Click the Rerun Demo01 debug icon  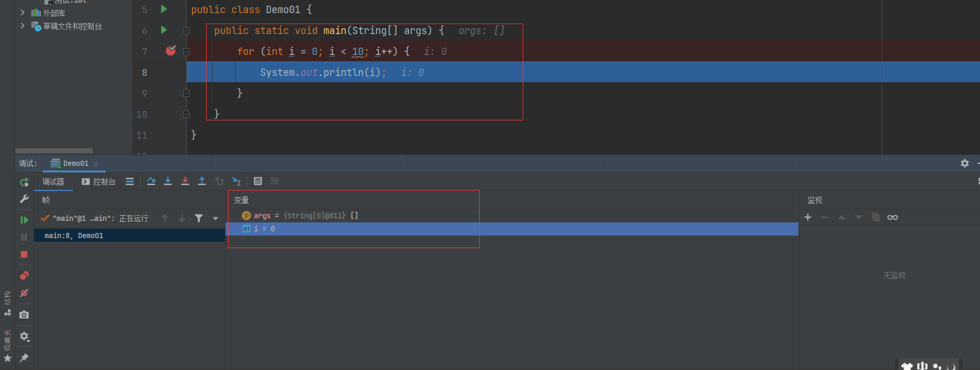point(24,182)
